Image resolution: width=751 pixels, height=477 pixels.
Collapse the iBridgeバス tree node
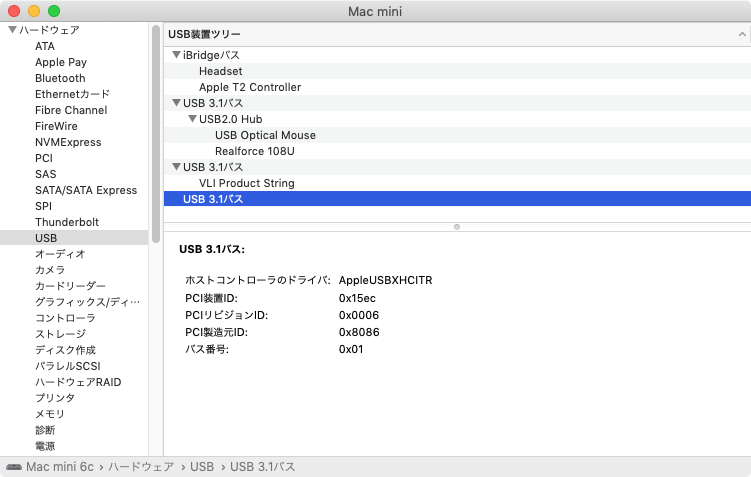[176, 55]
